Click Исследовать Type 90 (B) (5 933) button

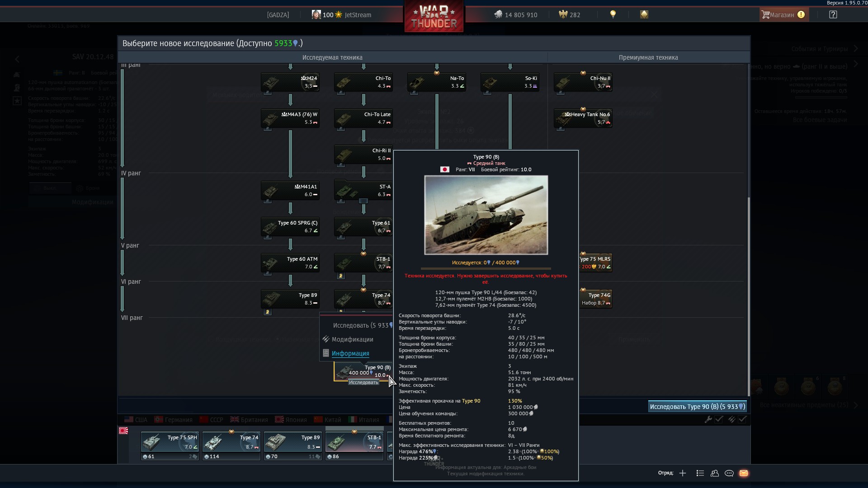point(697,407)
